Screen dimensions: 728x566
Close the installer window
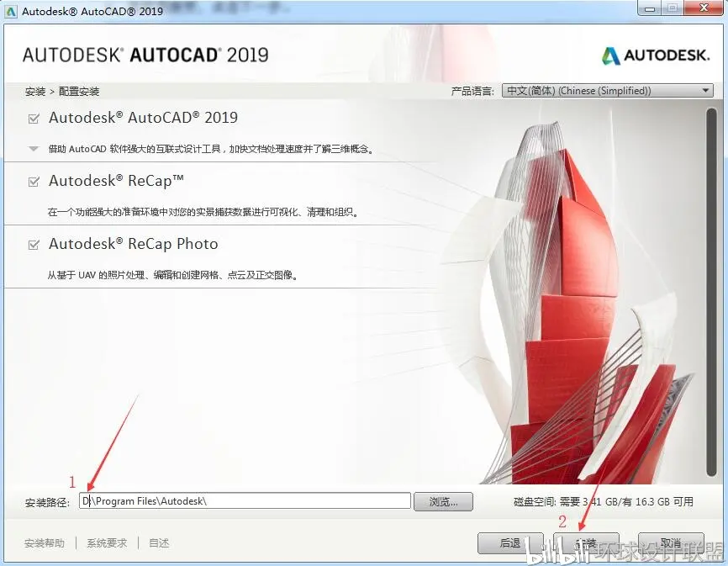point(704,8)
